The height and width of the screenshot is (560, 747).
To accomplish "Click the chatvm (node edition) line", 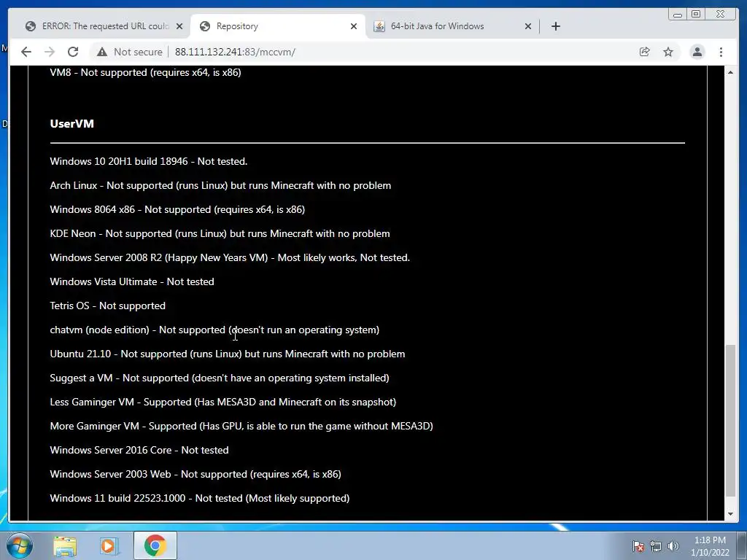I will [214, 330].
